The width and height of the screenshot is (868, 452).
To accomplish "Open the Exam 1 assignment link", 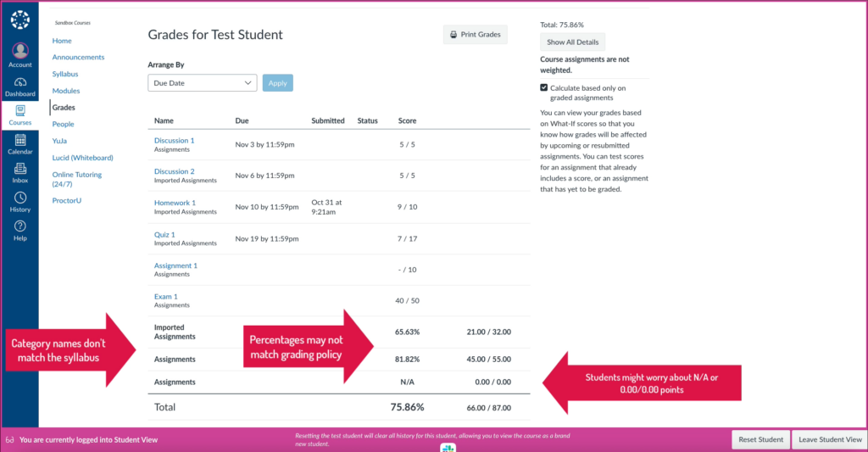I will click(165, 296).
